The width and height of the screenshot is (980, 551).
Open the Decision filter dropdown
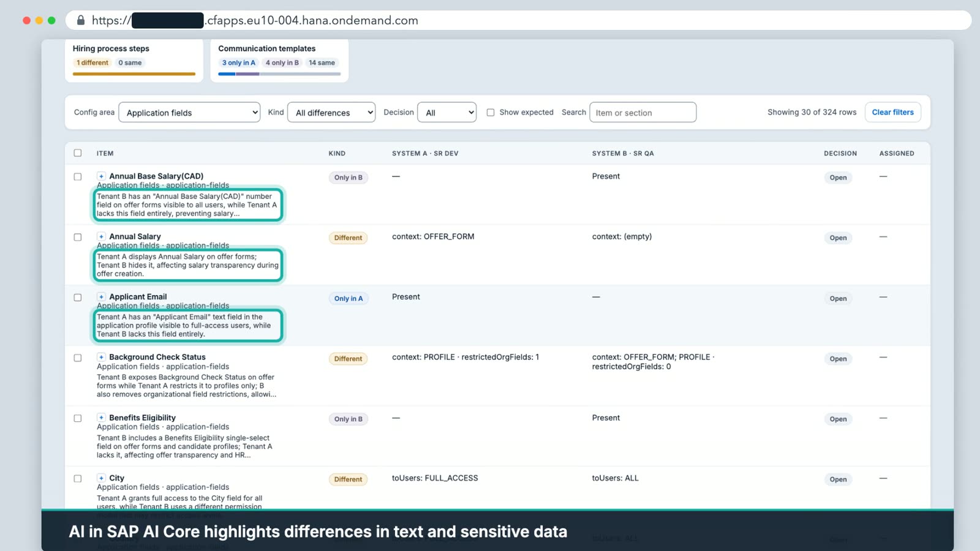pyautogui.click(x=447, y=113)
